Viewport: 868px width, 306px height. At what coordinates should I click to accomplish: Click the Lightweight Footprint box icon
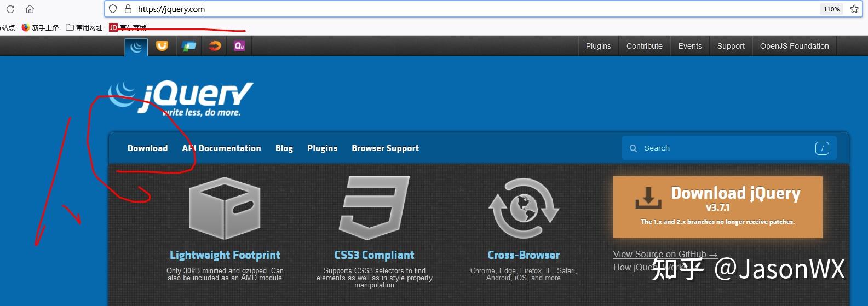click(225, 208)
